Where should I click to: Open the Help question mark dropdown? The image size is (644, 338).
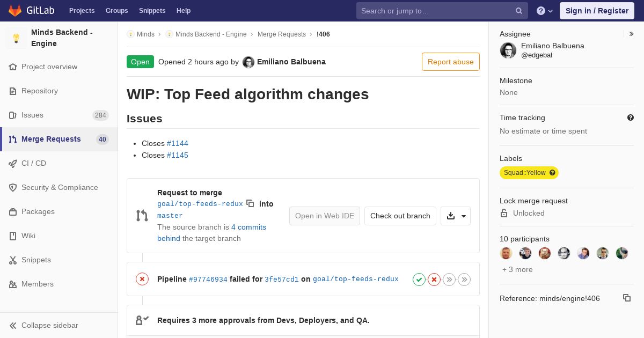[545, 11]
